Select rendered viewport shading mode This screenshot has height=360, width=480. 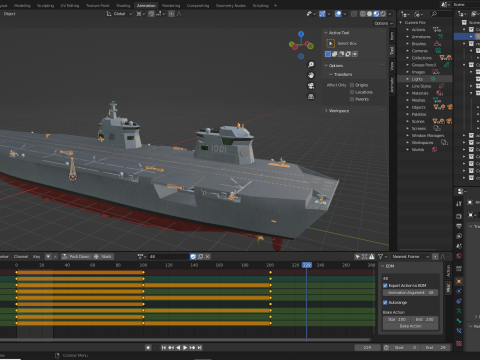[x=383, y=14]
